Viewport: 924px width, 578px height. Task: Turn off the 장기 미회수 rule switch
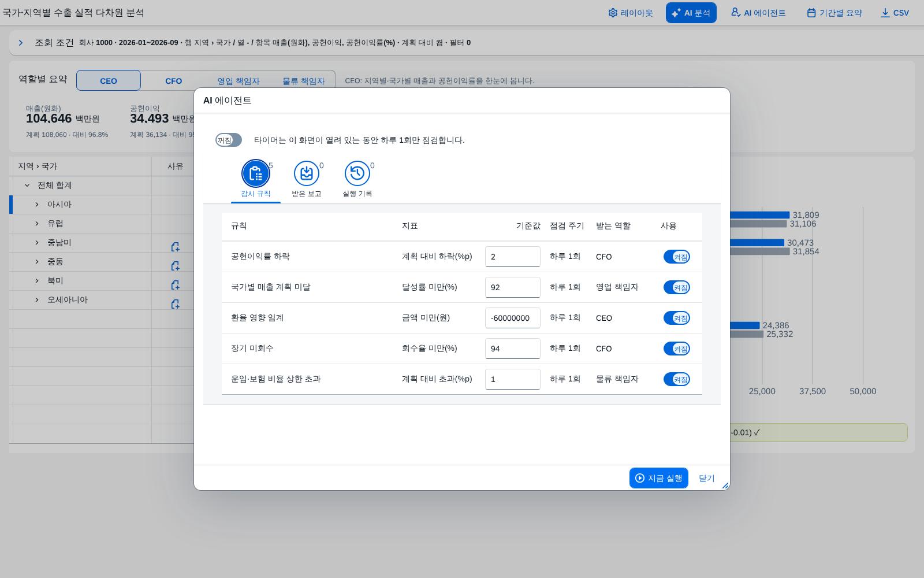[677, 349]
